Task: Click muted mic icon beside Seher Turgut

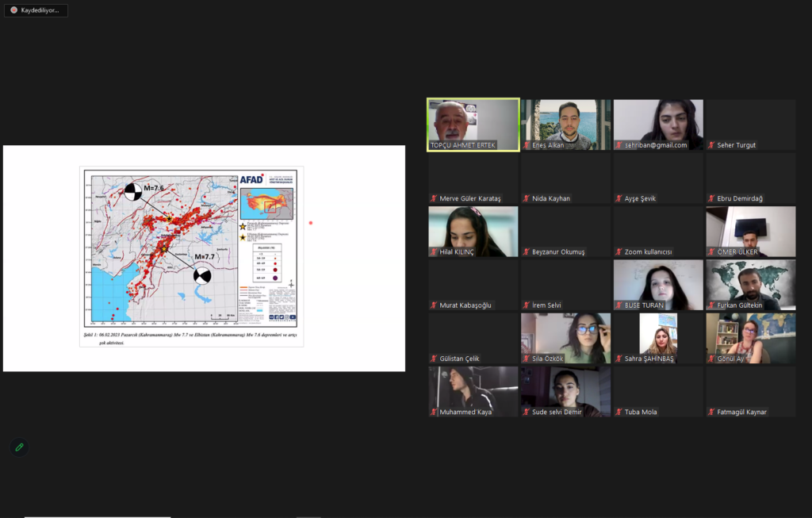Action: click(711, 145)
